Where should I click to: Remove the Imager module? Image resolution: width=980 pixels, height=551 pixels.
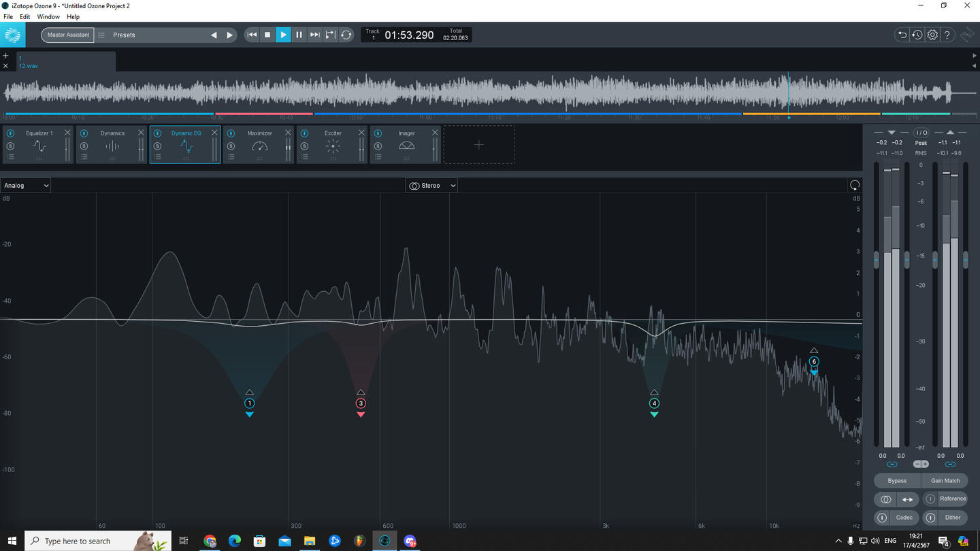(435, 133)
